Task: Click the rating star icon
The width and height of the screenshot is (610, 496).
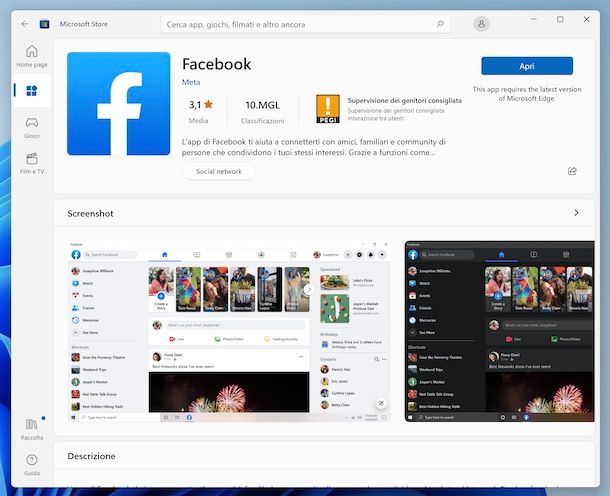Action: (209, 104)
